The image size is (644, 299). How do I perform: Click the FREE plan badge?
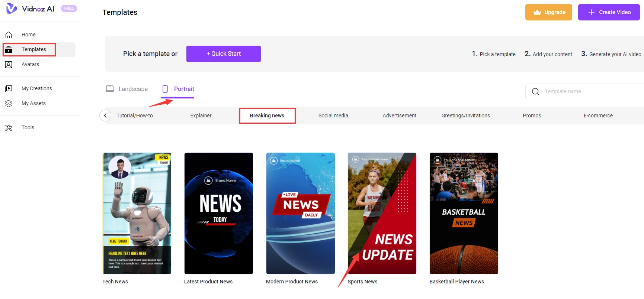69,9
